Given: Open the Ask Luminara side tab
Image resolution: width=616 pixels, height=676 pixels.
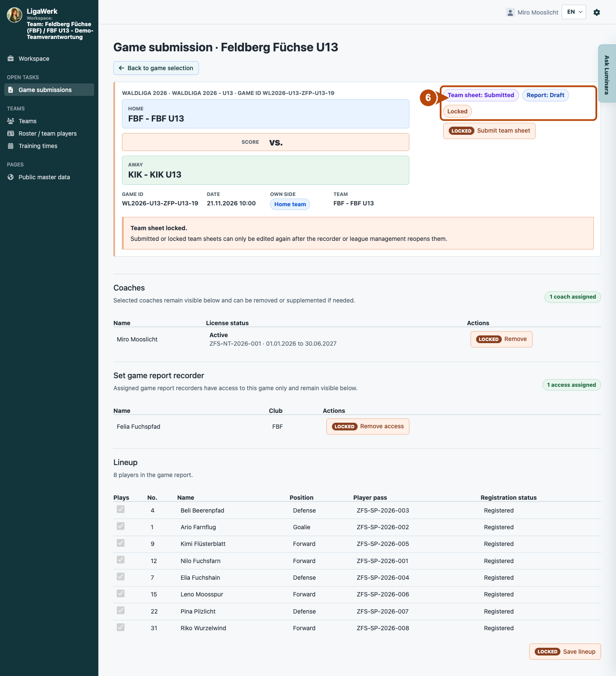Looking at the screenshot, I should (607, 74).
